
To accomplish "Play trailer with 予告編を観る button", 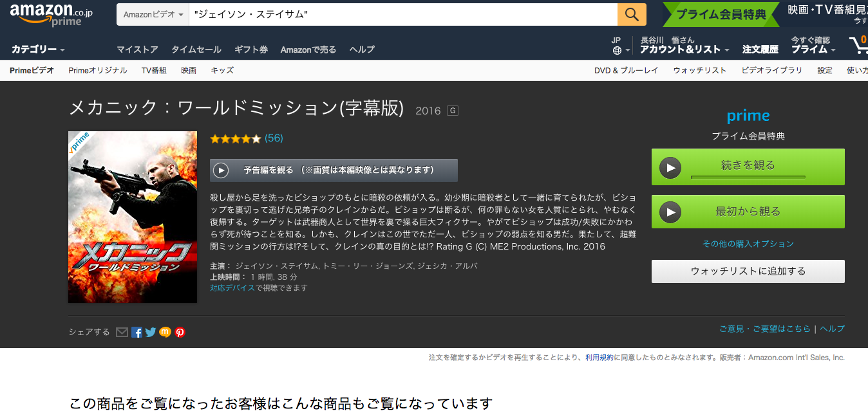I will (x=334, y=170).
